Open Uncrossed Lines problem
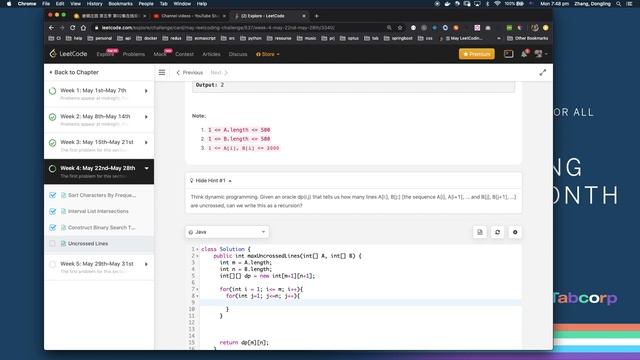The height and width of the screenshot is (360, 640). 88,243
